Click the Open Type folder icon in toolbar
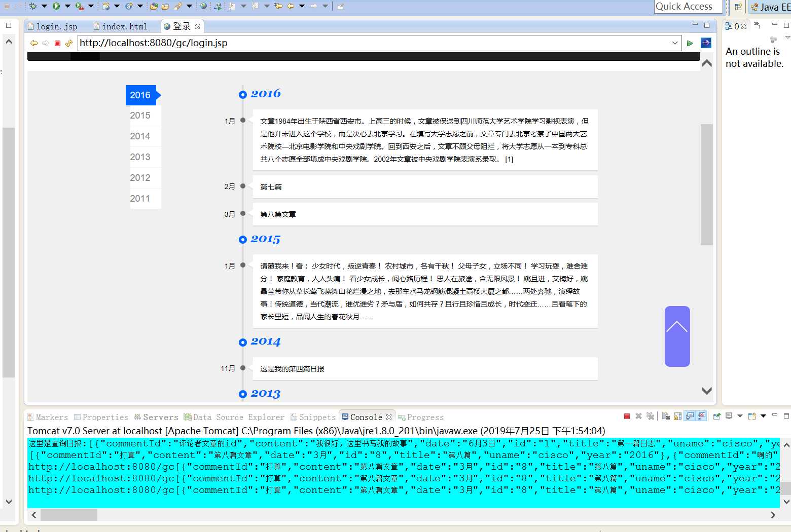This screenshot has width=791, height=532. click(154, 6)
